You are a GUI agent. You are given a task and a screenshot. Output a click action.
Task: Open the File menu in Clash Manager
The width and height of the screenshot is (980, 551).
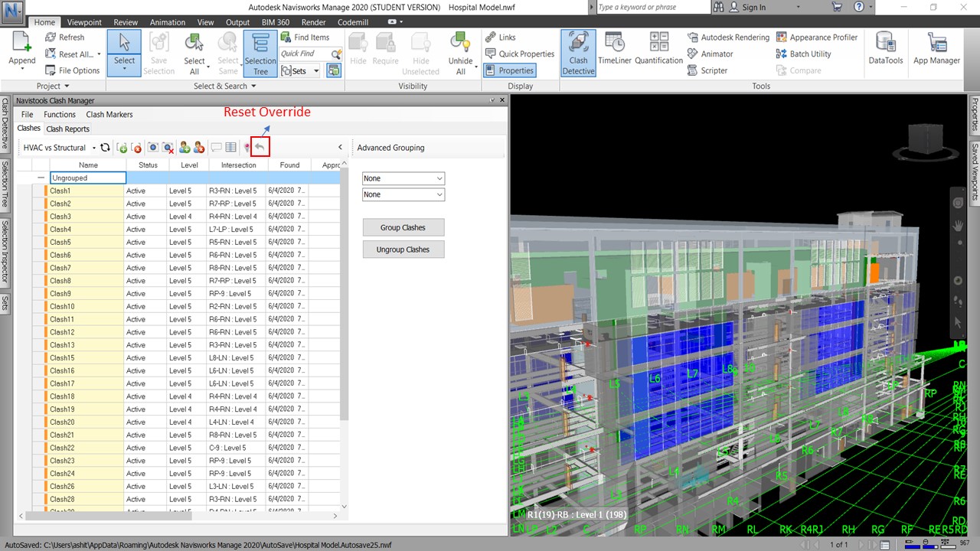(27, 114)
